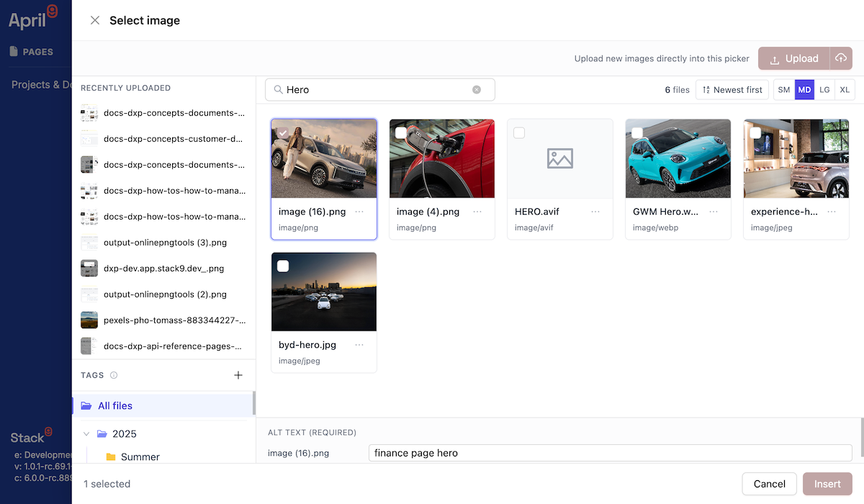Screen dimensions: 864x504
Task: Open more options for byd-hero.jpg
Action: (x=359, y=345)
